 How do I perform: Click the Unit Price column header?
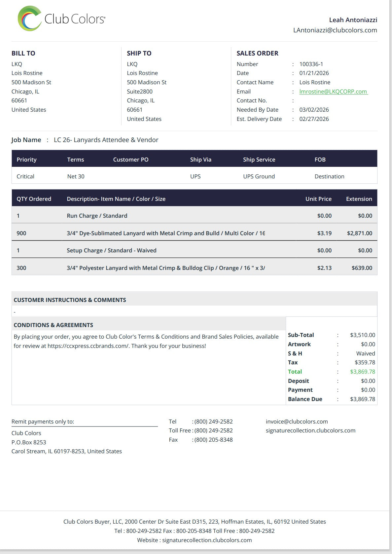[x=318, y=199]
